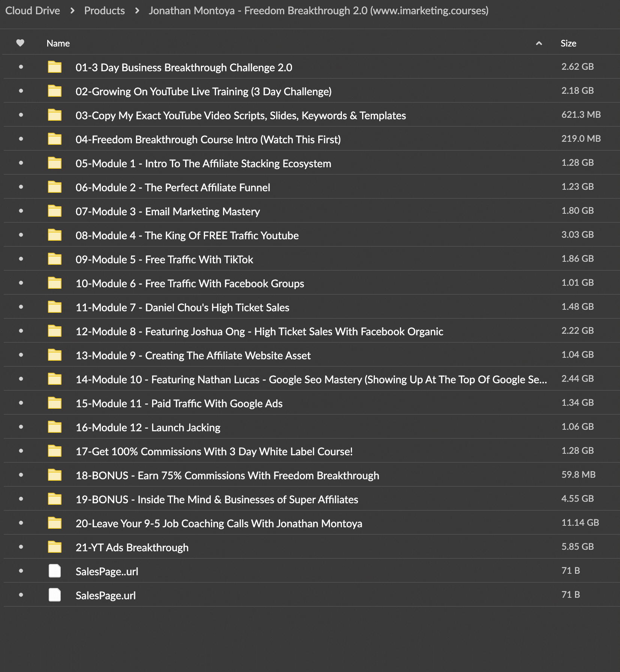Open folder icon for 11-Module 7 Daniel Chou
The image size is (620, 672).
click(x=55, y=307)
